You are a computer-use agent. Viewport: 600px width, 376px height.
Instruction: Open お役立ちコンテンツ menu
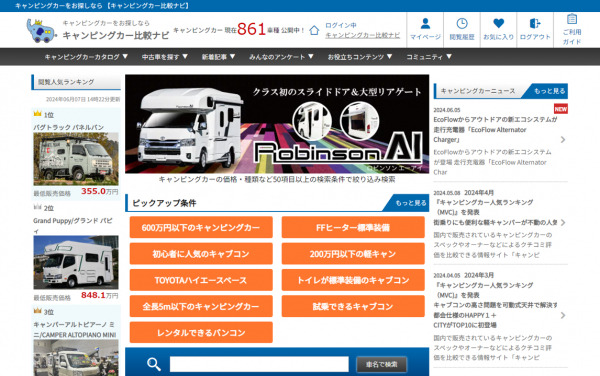[x=360, y=57]
